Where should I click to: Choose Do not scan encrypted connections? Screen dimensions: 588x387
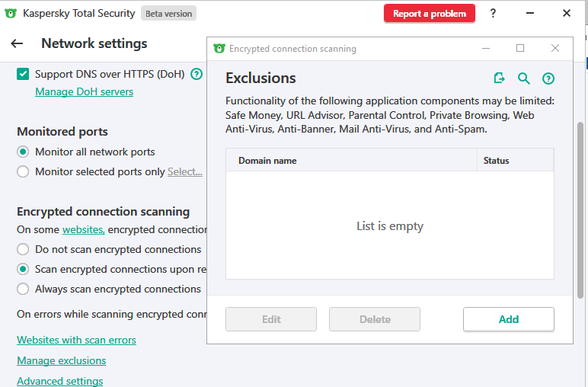23,249
